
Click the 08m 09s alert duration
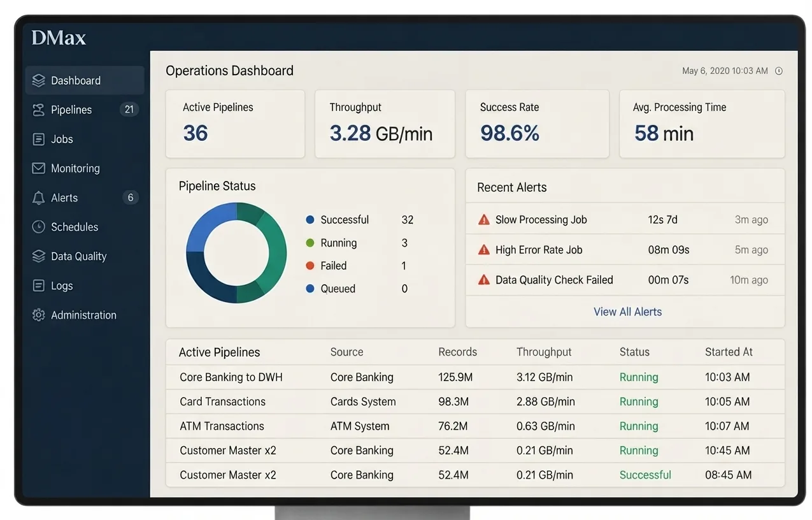coord(669,250)
